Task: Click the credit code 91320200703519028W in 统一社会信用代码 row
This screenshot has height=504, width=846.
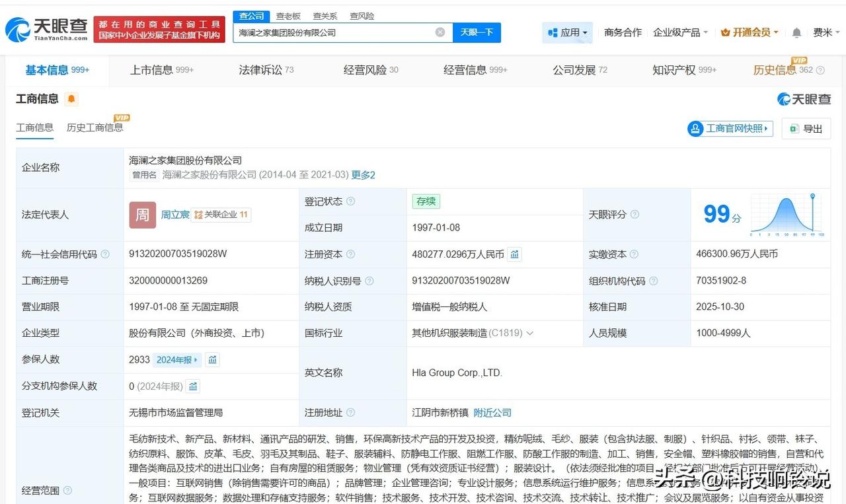Action: click(x=178, y=254)
